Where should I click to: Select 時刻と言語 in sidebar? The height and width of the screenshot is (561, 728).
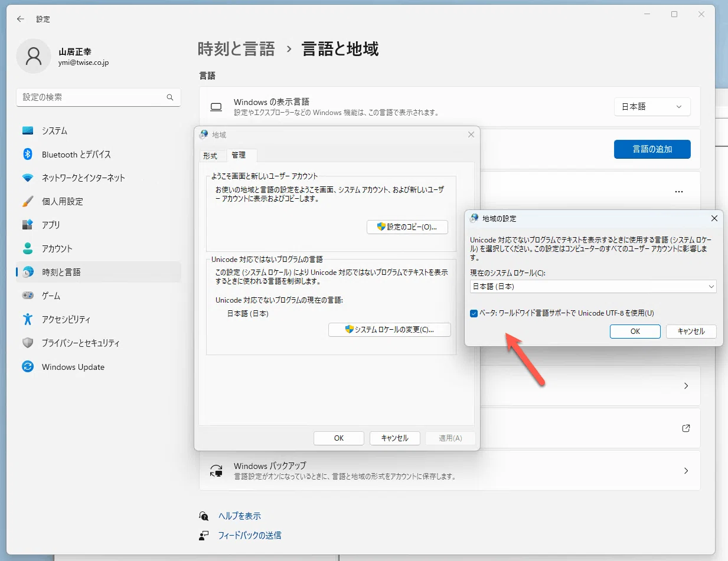coord(99,273)
